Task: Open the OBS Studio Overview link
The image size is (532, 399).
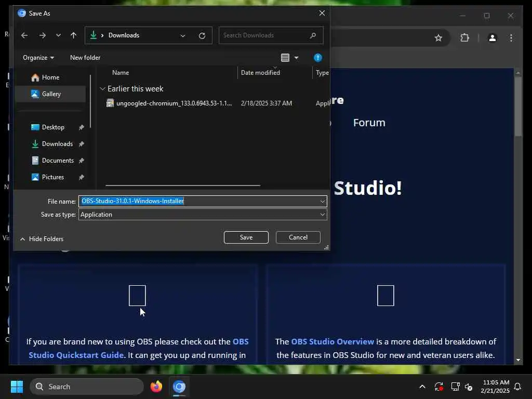Action: [x=332, y=342]
